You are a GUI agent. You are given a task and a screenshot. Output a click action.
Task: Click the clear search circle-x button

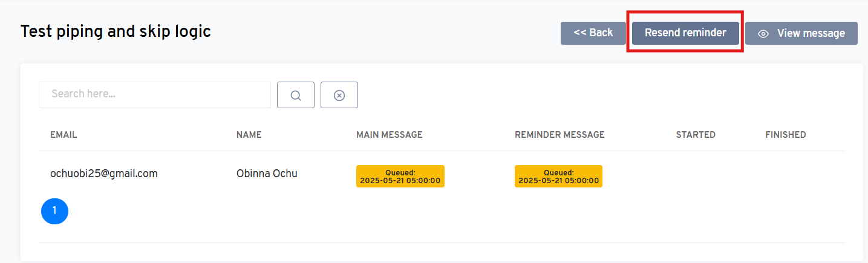[339, 95]
